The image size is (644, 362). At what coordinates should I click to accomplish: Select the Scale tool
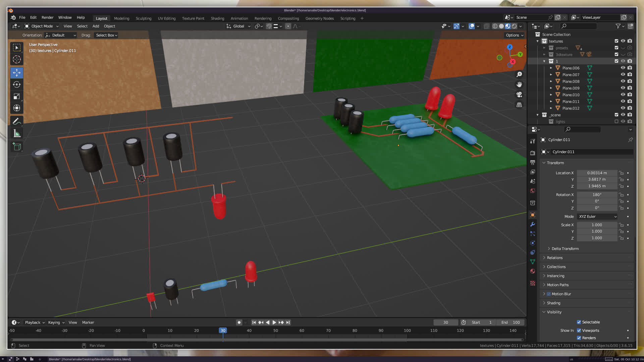click(x=16, y=97)
